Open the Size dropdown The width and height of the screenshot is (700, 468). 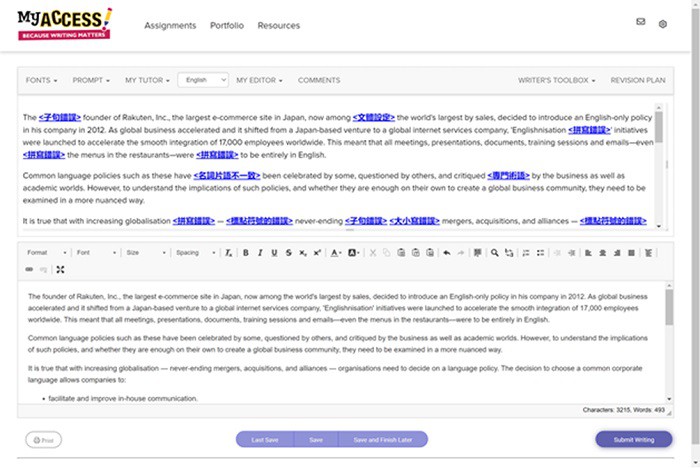[x=145, y=253]
